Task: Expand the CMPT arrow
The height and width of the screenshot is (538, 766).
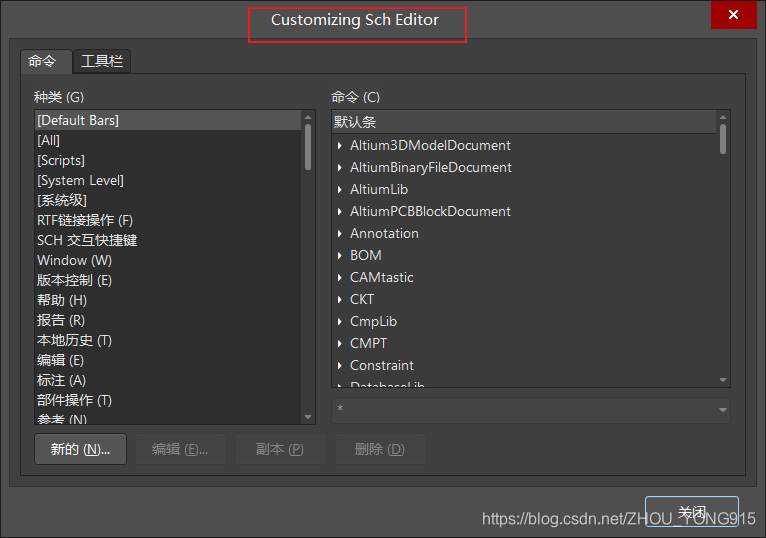Action: coord(340,344)
